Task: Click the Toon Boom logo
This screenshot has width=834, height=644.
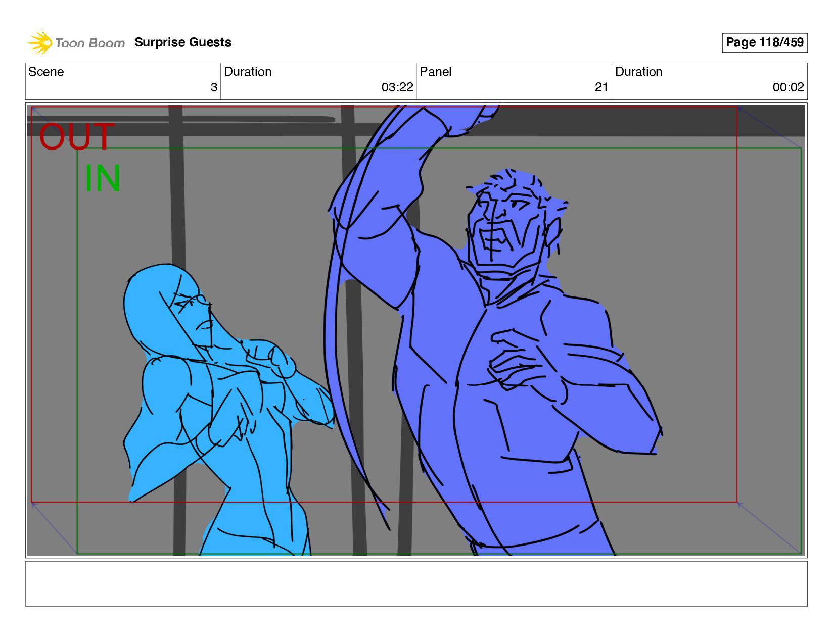Action: [76, 42]
